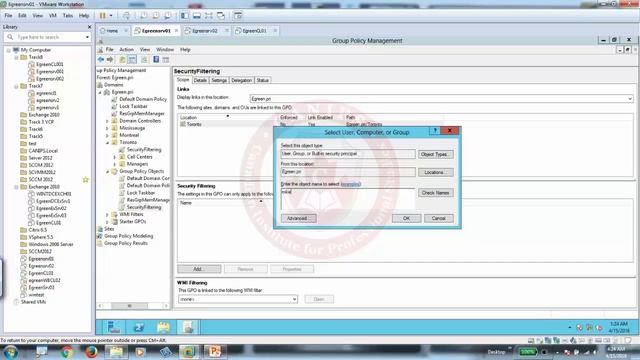Open the library search dropdown arrow

(x=87, y=37)
